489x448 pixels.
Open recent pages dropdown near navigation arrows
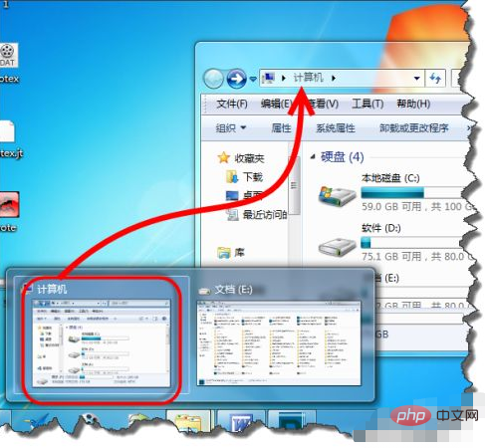pyautogui.click(x=253, y=79)
